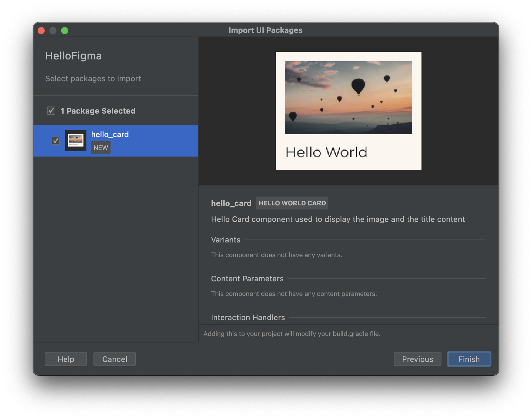Click the green zoom window button

click(65, 31)
